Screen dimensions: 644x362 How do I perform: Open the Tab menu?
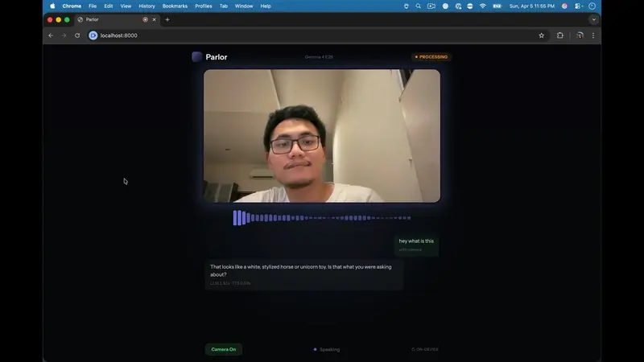pos(224,6)
